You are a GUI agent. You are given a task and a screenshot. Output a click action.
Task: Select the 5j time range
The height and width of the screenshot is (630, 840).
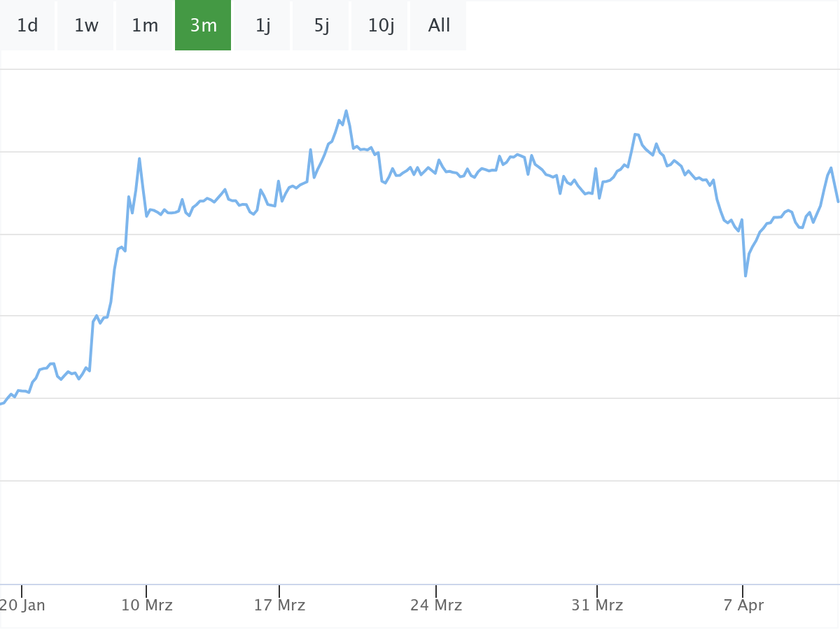coord(321,26)
